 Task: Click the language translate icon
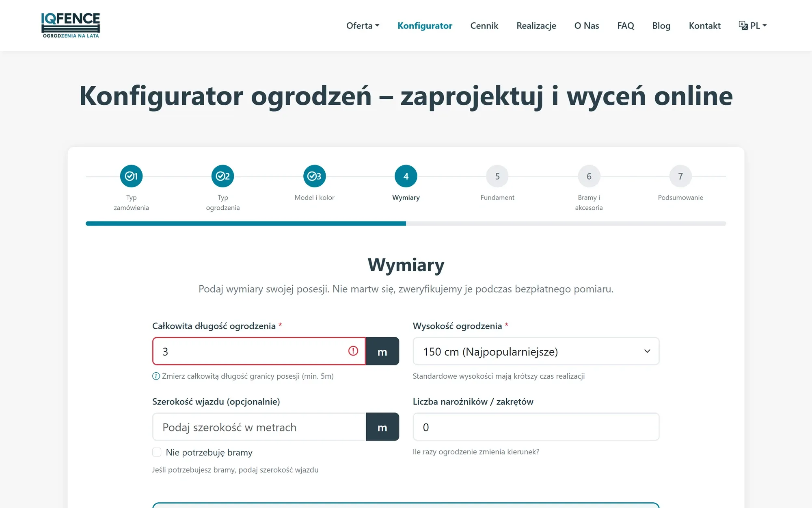click(743, 26)
